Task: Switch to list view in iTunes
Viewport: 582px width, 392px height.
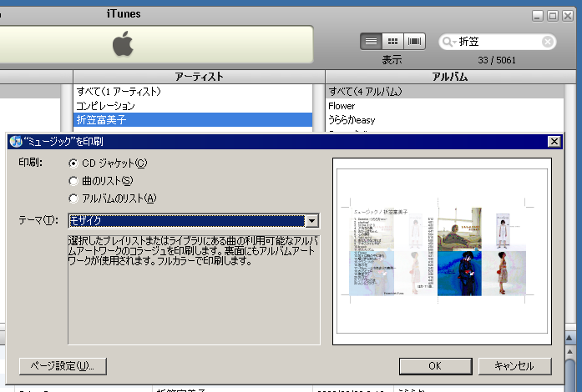Action: [x=371, y=41]
